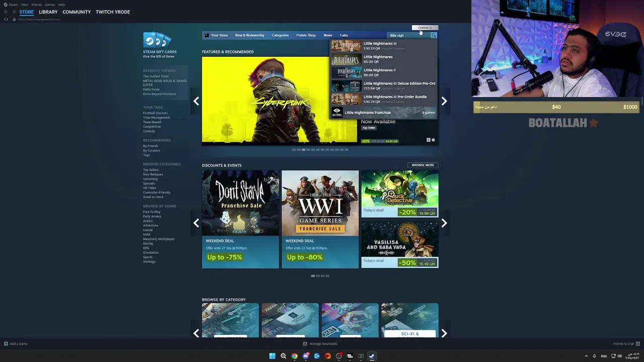The height and width of the screenshot is (362, 644).
Task: Open Points Shop link
Action: 306,35
